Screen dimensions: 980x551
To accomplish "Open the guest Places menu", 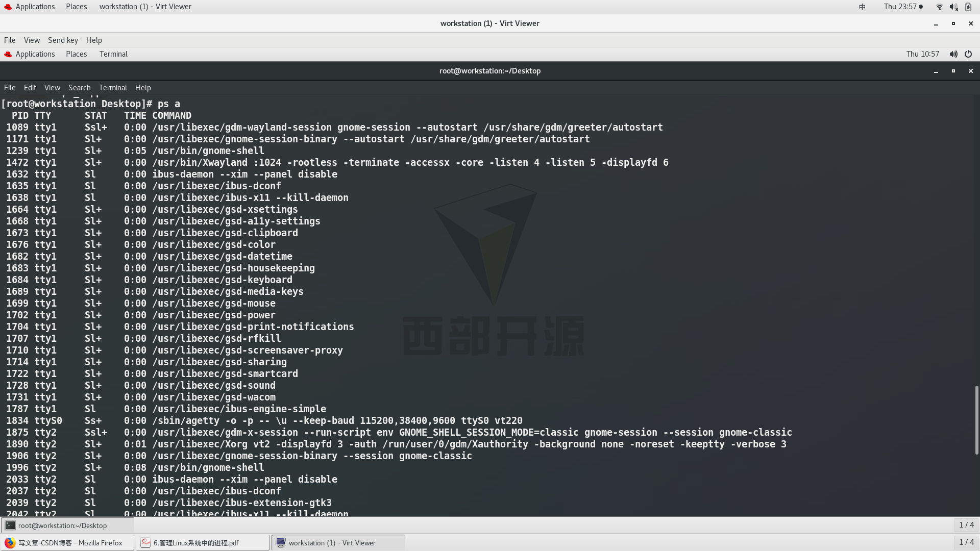I will click(76, 54).
